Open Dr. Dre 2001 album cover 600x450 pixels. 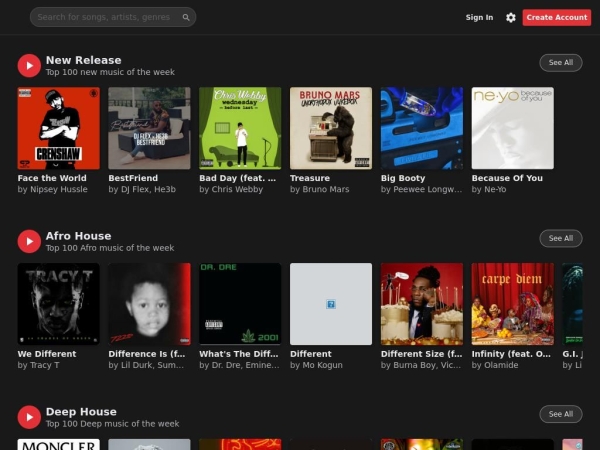[x=240, y=304]
